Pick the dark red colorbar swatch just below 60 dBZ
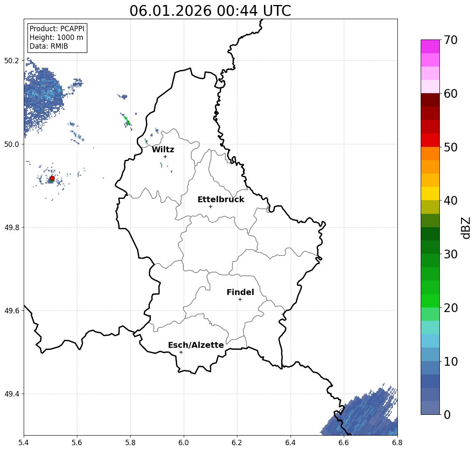Screen dimensions: 476x451 pos(430,100)
